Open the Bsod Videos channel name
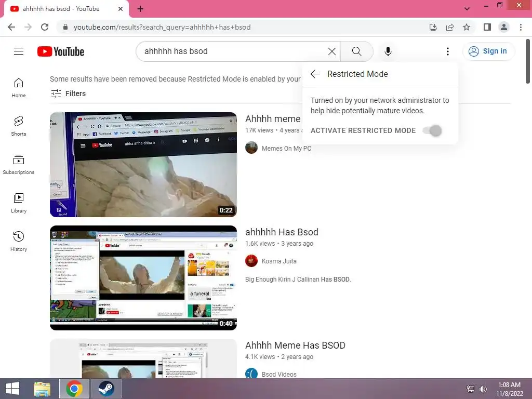 coord(279,374)
